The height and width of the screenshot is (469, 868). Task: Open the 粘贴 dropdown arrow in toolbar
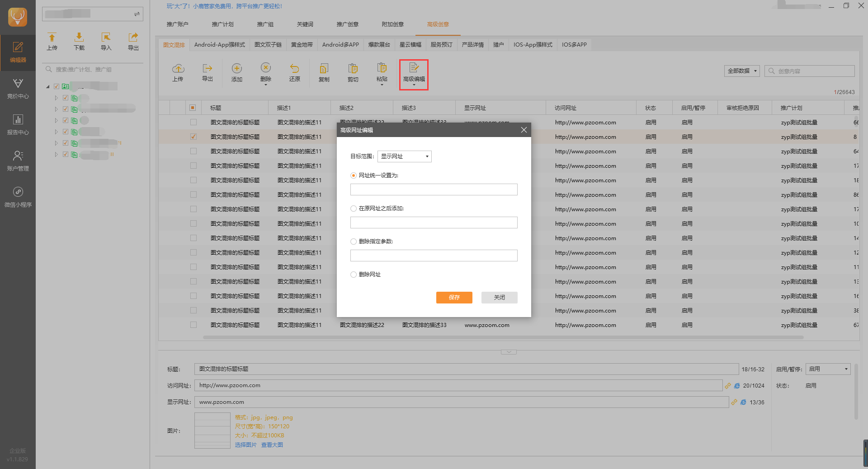[382, 85]
